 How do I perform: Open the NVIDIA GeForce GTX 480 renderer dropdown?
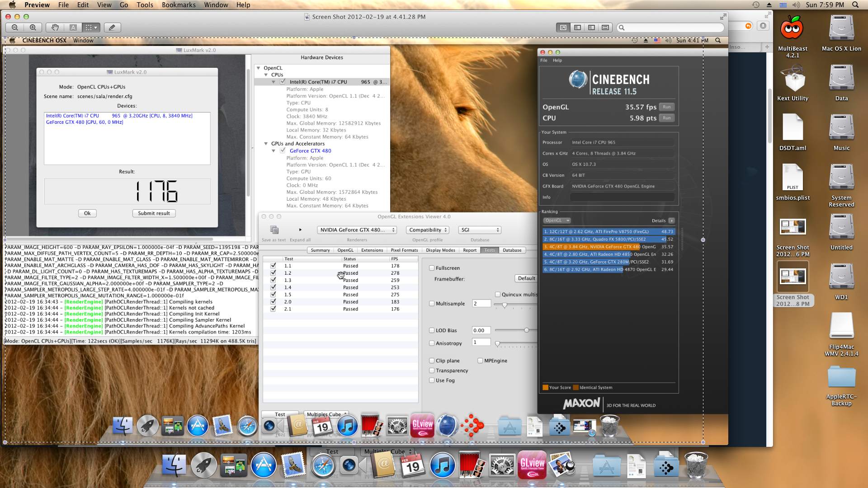coord(357,230)
